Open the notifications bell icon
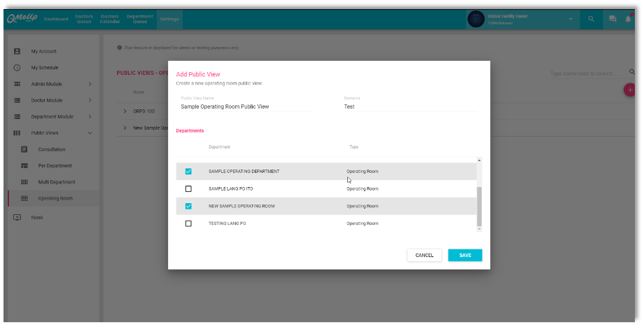The image size is (644, 325). tap(628, 19)
